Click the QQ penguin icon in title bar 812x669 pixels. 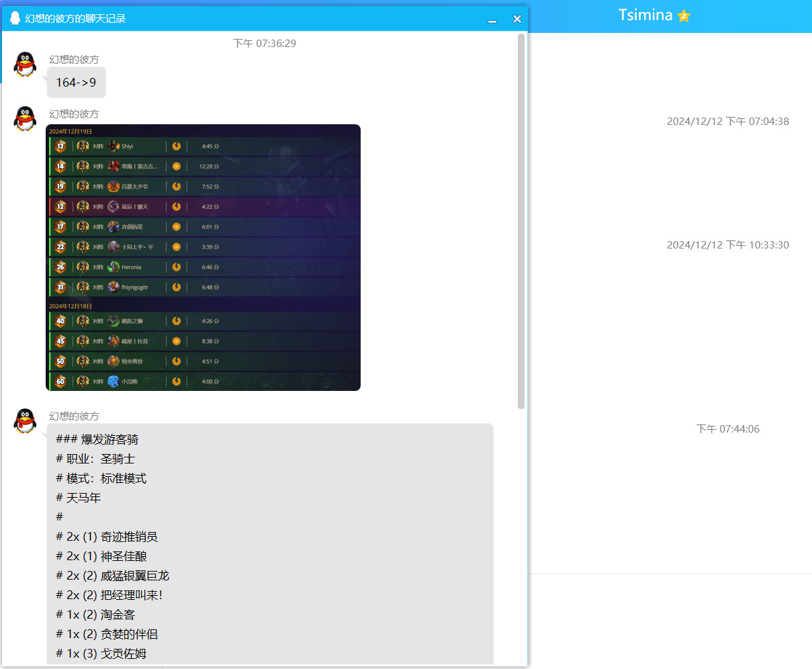[x=15, y=18]
